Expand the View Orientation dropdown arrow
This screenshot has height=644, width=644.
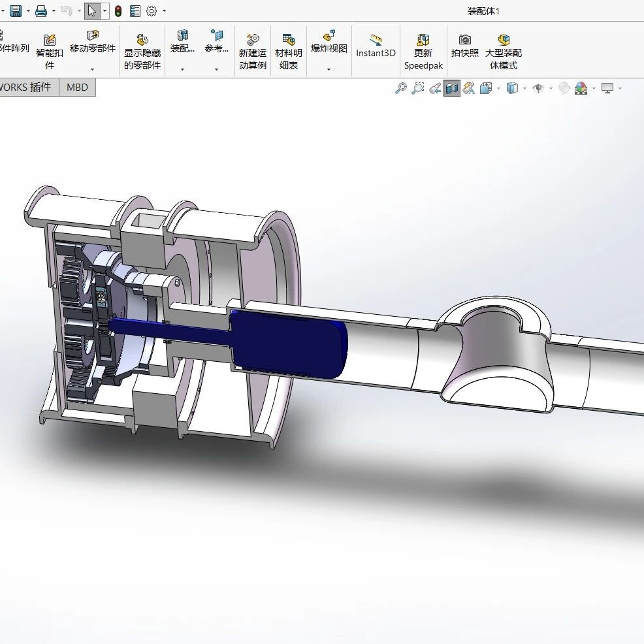tap(498, 88)
